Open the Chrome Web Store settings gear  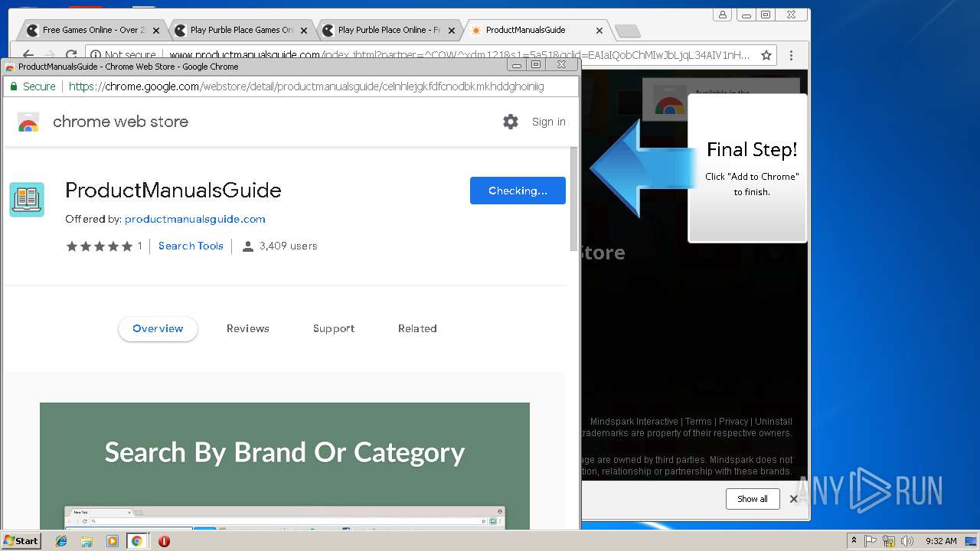tap(511, 122)
